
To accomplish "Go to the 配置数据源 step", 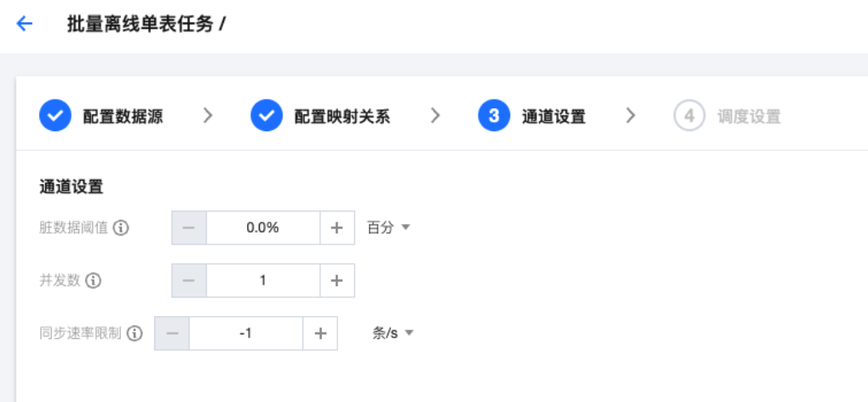I will coord(122,117).
